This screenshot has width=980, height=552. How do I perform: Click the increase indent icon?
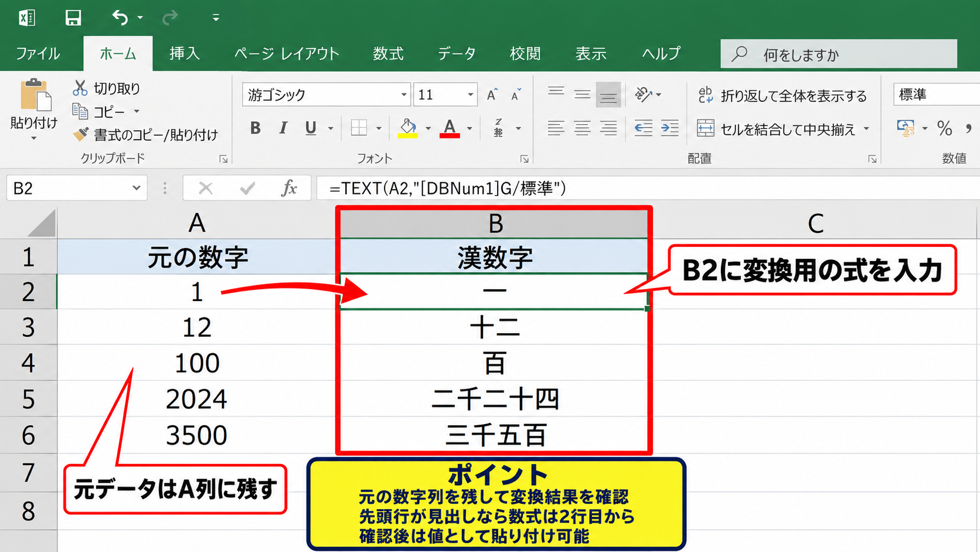pos(669,128)
